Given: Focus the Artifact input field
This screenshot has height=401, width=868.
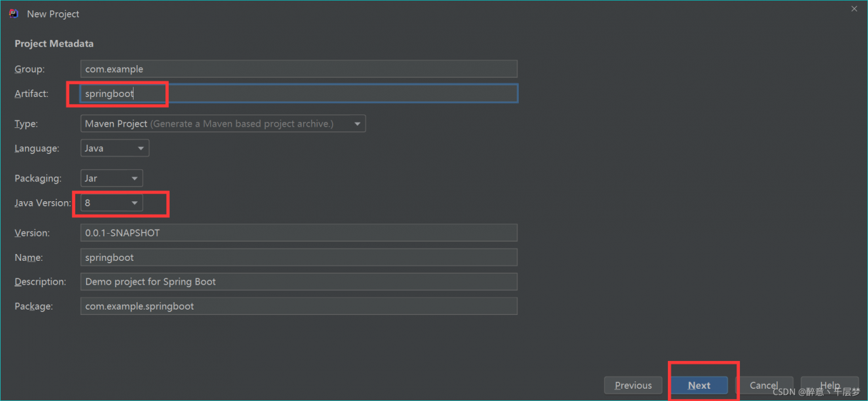Looking at the screenshot, I should coord(298,93).
